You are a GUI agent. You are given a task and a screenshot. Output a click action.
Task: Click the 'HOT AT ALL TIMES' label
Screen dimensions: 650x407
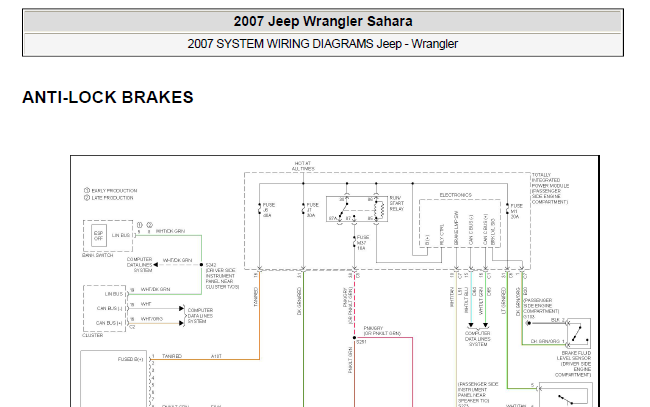pos(303,166)
